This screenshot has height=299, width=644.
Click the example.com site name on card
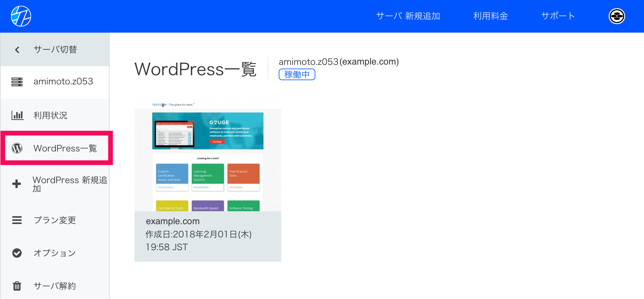point(173,221)
